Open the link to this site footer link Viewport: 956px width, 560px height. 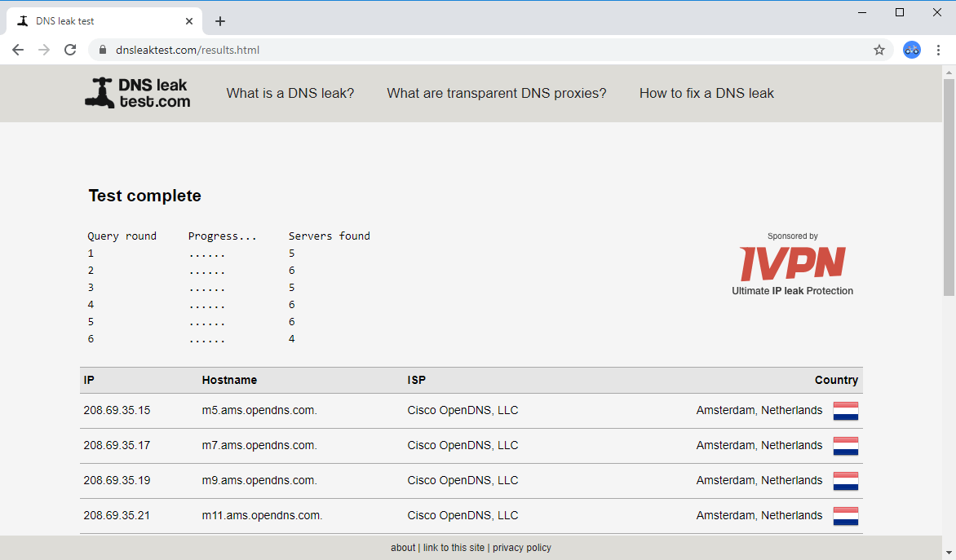pyautogui.click(x=454, y=548)
